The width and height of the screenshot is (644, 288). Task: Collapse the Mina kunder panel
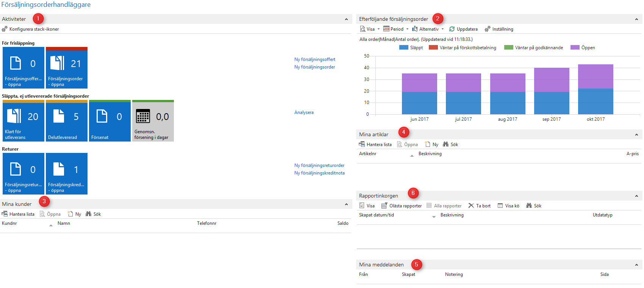[x=346, y=204]
